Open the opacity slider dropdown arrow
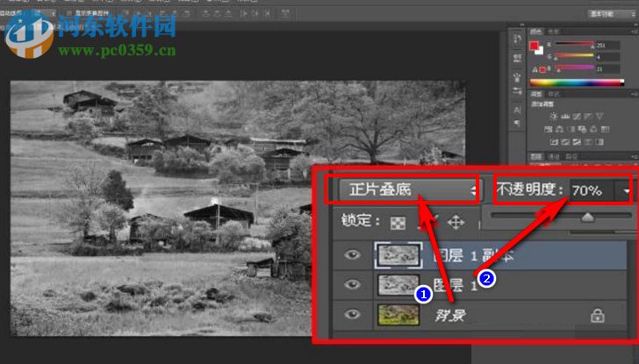639x364 pixels. tap(625, 190)
